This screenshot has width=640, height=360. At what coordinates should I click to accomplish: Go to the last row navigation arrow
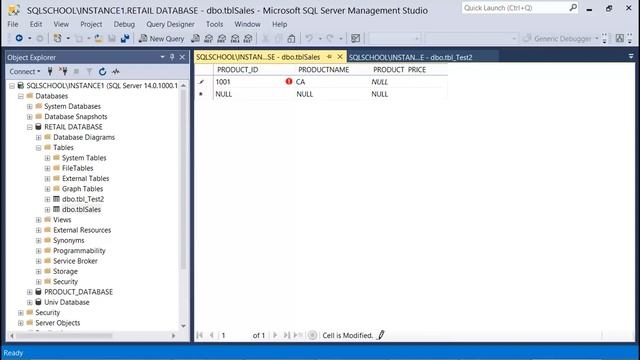[x=287, y=335]
